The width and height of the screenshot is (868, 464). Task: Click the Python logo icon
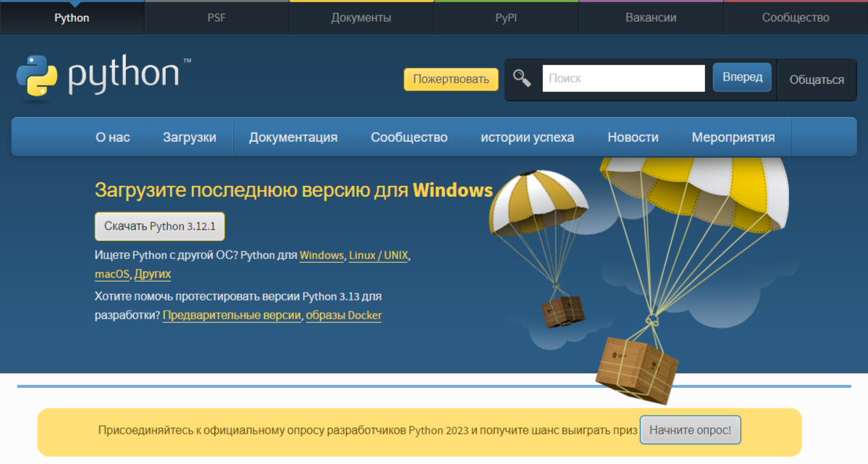pos(35,75)
